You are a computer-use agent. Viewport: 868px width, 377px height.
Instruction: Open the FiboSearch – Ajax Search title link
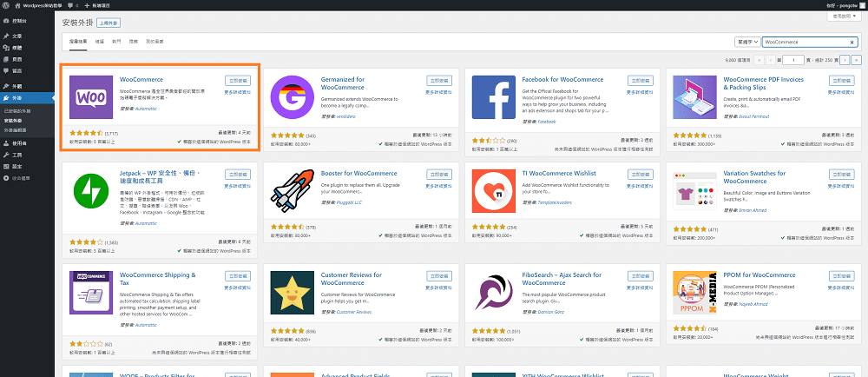[562, 279]
